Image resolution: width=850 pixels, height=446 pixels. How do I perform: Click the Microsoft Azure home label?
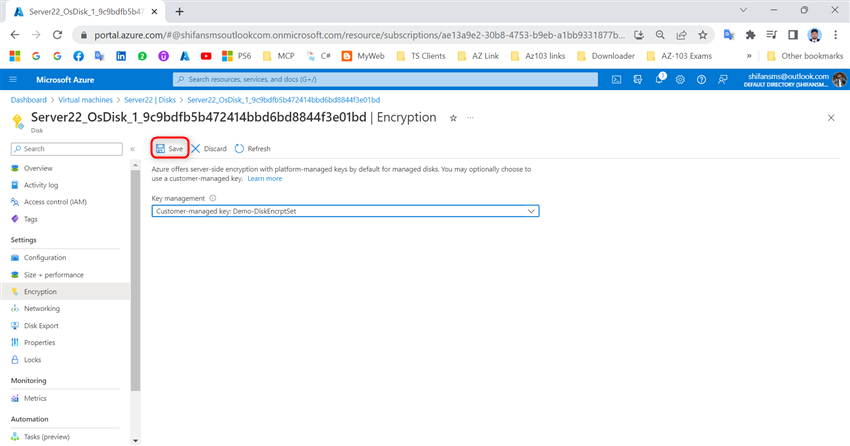[65, 80]
